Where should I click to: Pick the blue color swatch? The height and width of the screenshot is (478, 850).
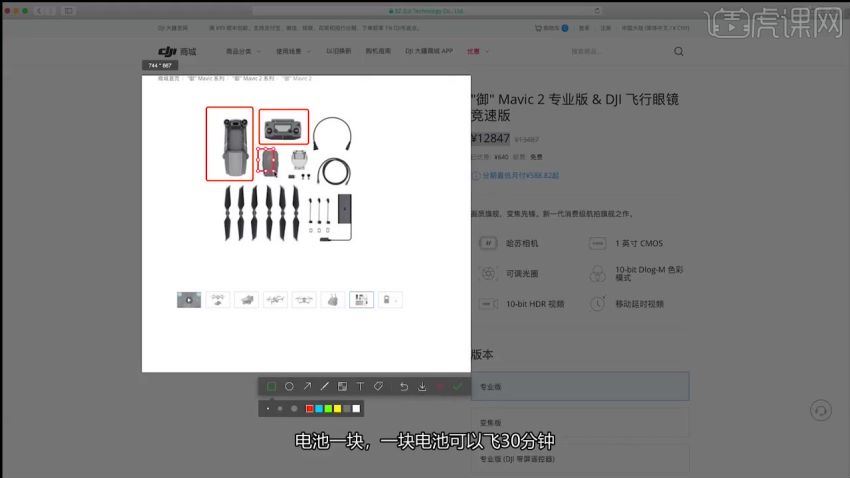click(x=319, y=409)
